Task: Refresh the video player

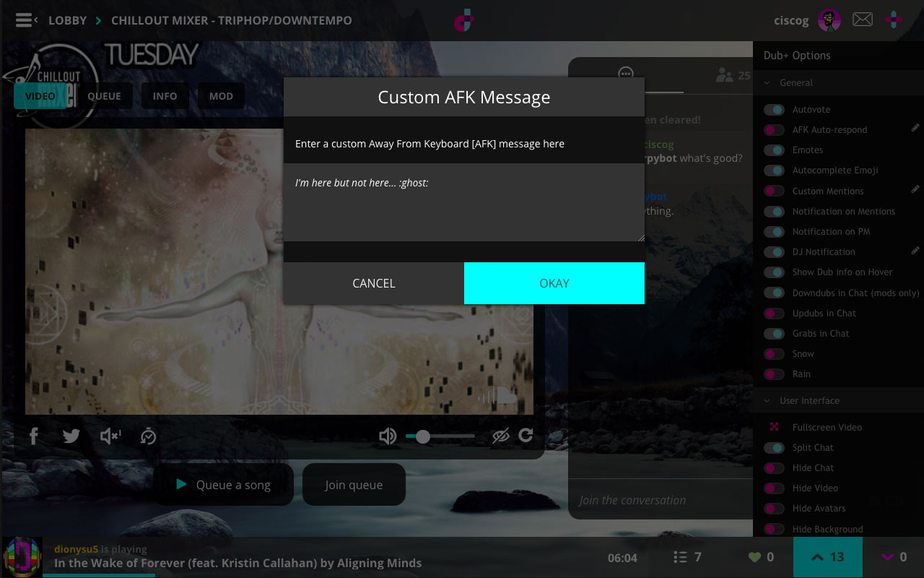Action: click(x=526, y=435)
